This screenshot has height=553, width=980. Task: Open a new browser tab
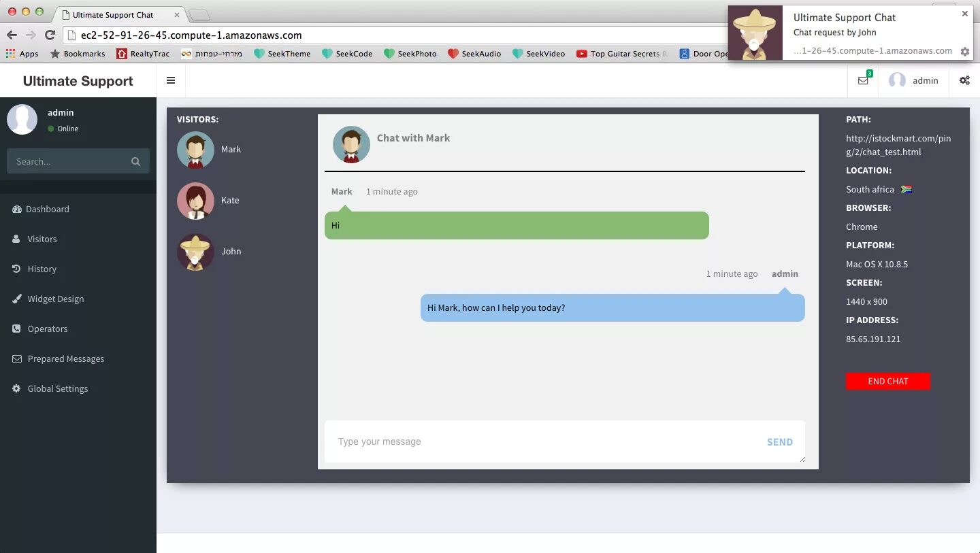(x=199, y=15)
